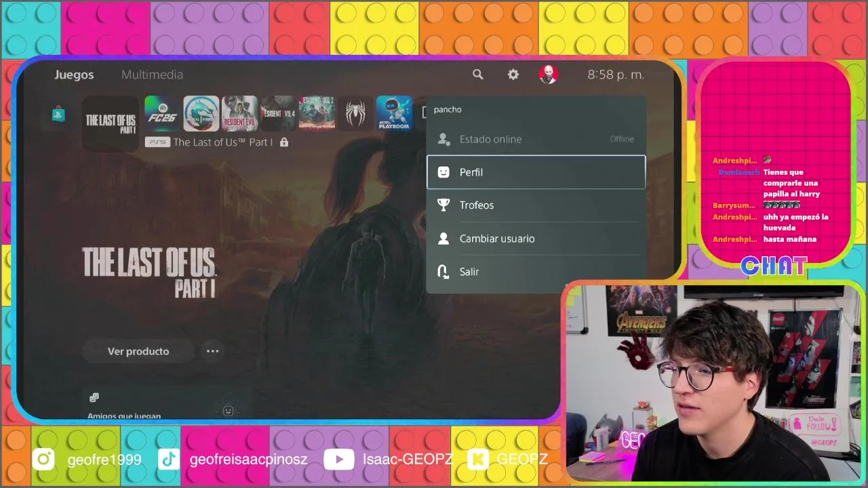Click the Cambiar usuario person icon
Image resolution: width=868 pixels, height=488 pixels.
(443, 239)
